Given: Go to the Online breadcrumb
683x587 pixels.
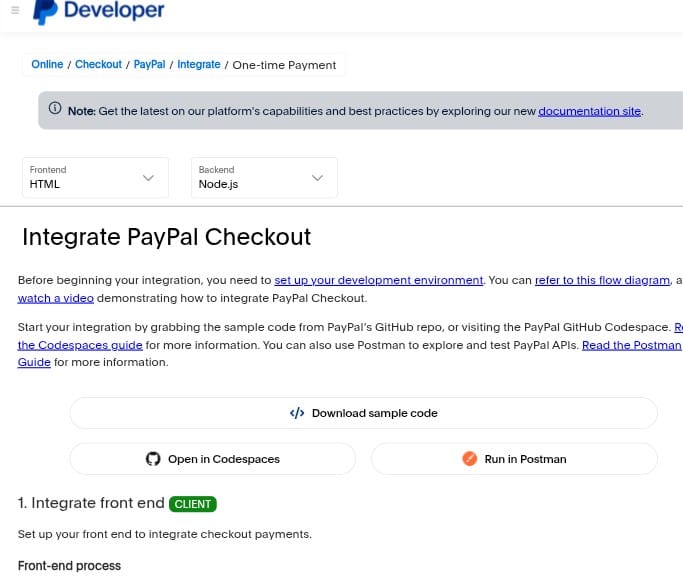Looking at the screenshot, I should tap(47, 64).
